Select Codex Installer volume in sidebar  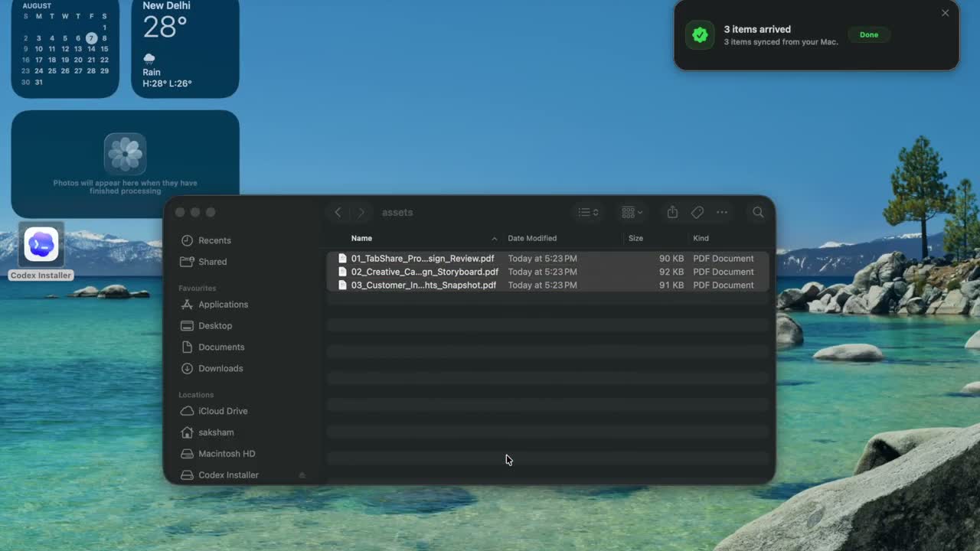tap(228, 475)
